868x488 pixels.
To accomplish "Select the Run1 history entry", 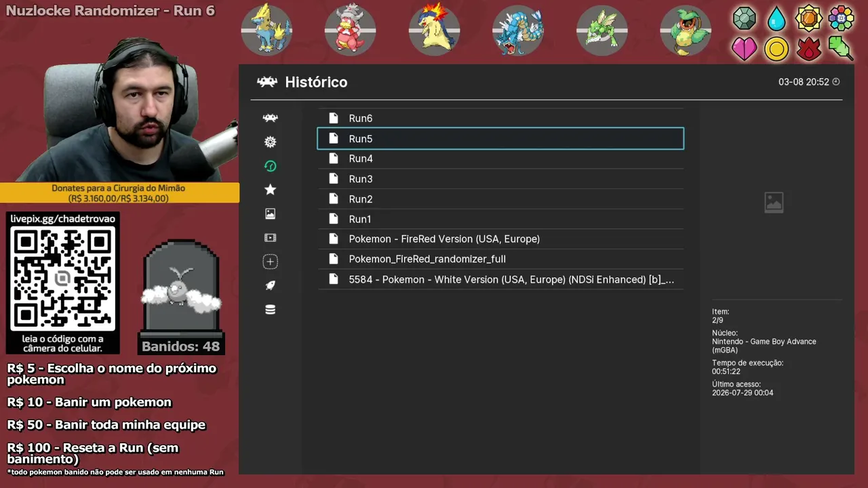I will [x=500, y=219].
